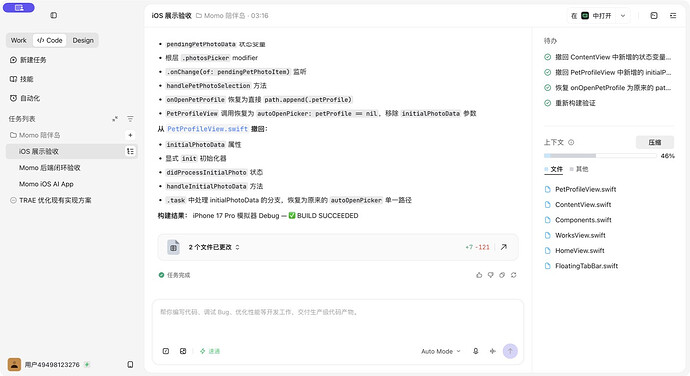Screen dimensions: 690x376
Task: Switch to the Work tab
Action: [x=18, y=40]
